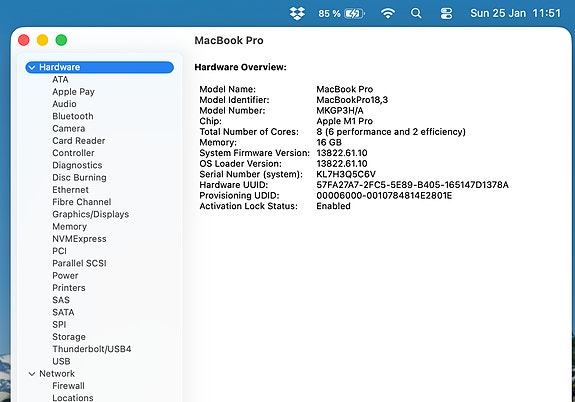Open the Dropbox menu bar icon

coord(297,14)
